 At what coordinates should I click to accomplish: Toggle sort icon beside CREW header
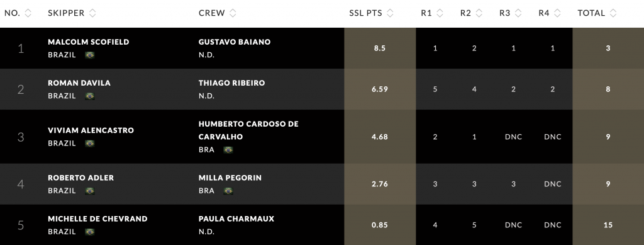click(233, 13)
